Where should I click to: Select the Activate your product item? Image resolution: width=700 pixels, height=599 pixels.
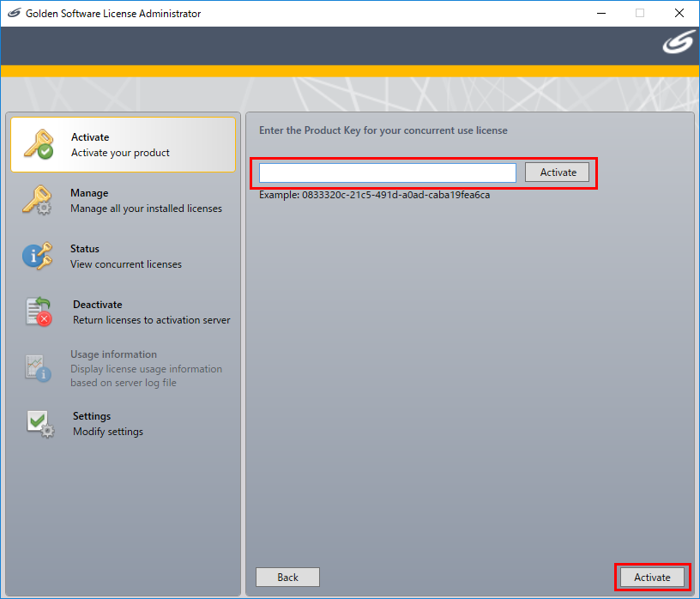[x=124, y=145]
